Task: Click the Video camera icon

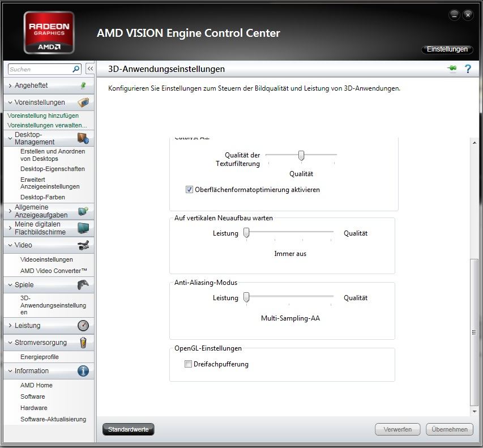Action: 83,245
